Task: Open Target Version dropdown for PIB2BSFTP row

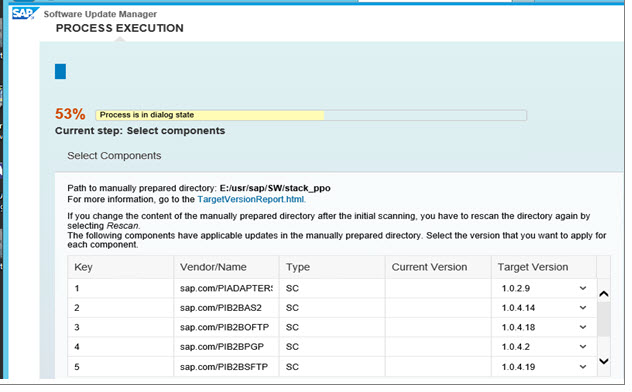Action: click(x=582, y=366)
